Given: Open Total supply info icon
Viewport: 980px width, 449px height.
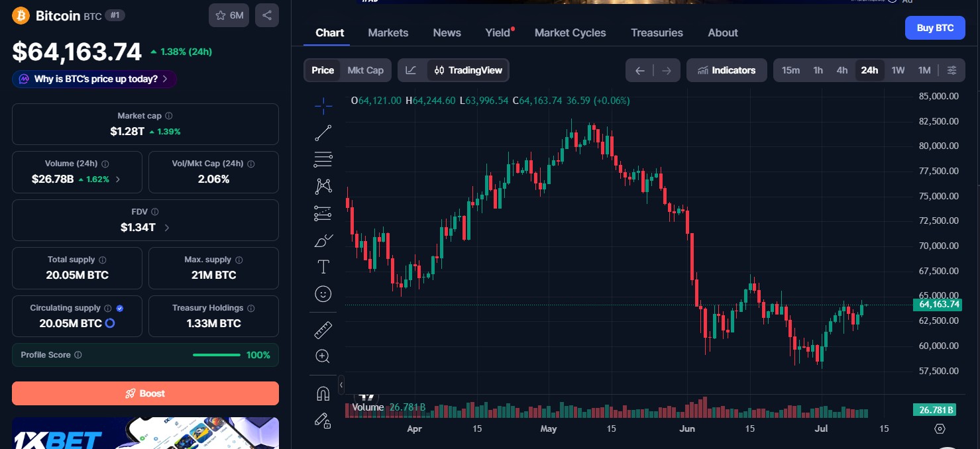Looking at the screenshot, I should 103,260.
